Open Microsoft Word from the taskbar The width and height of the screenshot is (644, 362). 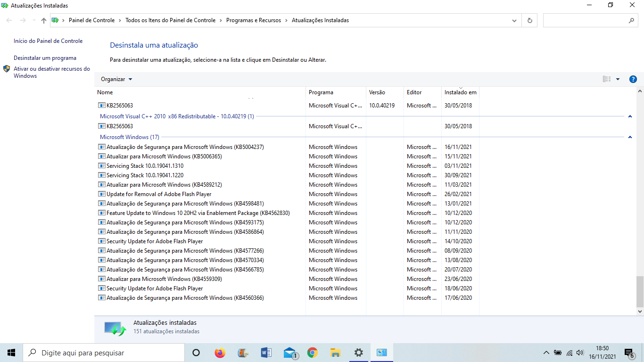pos(266,353)
